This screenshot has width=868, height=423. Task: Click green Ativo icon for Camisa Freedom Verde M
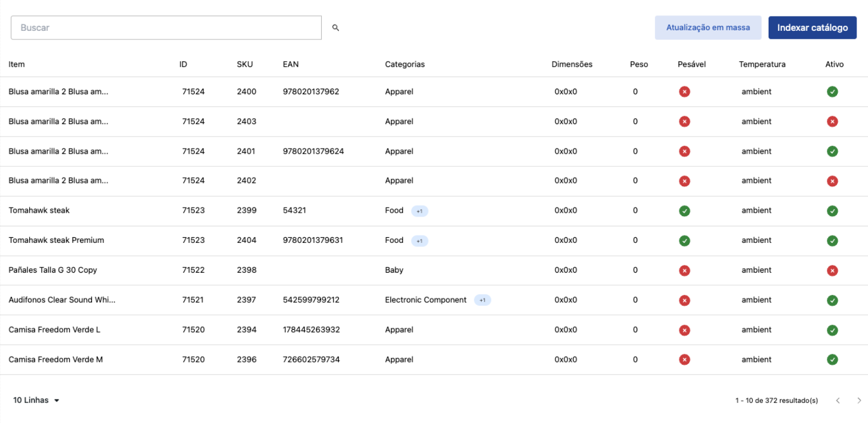tap(832, 360)
